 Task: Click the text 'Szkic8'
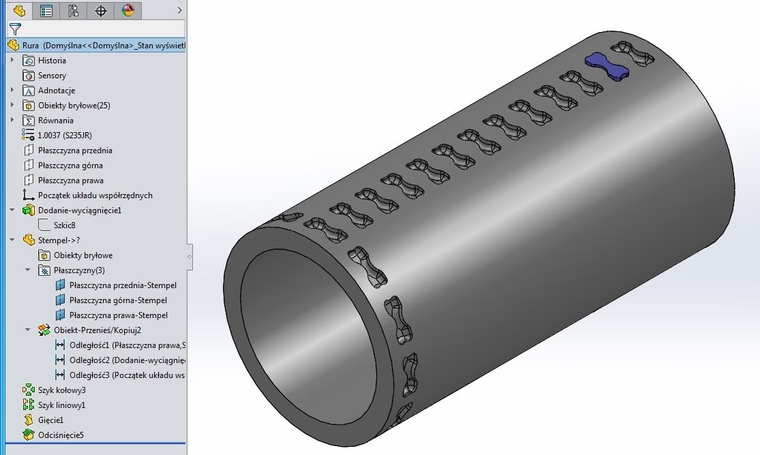[x=64, y=225]
